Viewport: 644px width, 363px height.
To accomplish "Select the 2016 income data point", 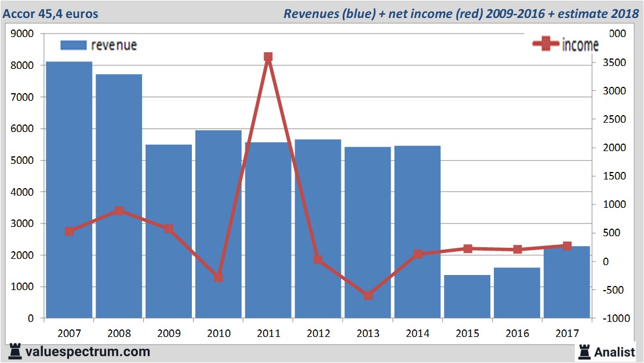I will pos(517,250).
